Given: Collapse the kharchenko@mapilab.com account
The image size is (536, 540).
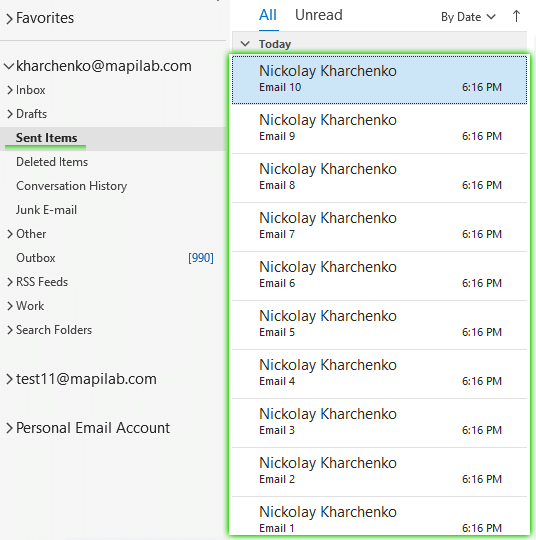Looking at the screenshot, I should click(x=9, y=66).
